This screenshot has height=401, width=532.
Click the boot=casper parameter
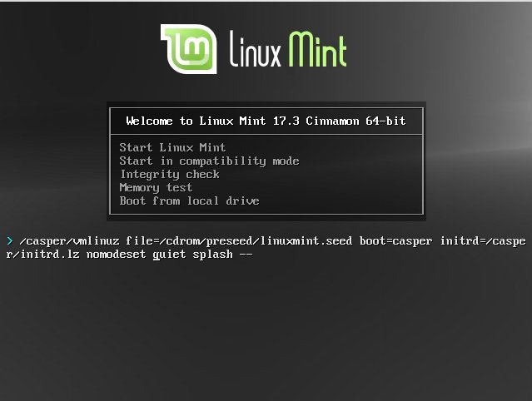pos(395,241)
